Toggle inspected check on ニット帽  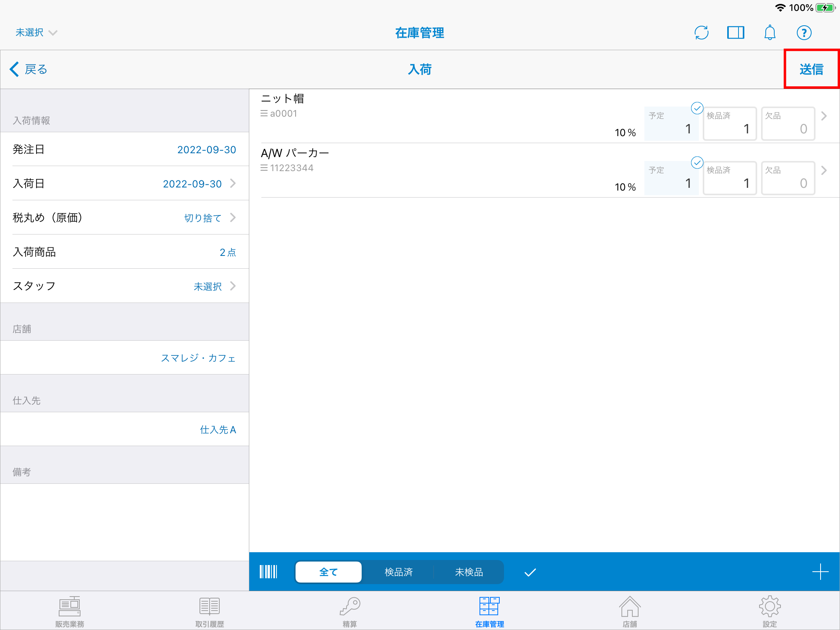pos(697,108)
